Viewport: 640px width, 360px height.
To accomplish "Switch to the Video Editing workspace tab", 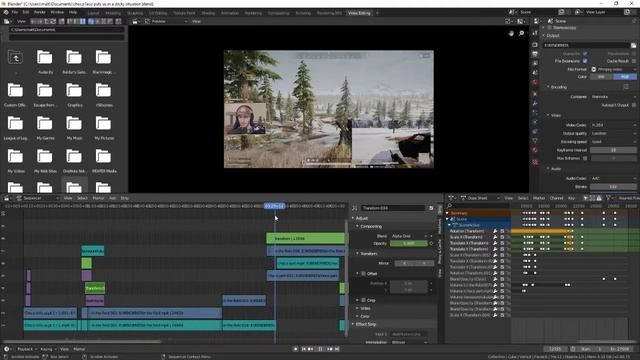I will (x=359, y=13).
